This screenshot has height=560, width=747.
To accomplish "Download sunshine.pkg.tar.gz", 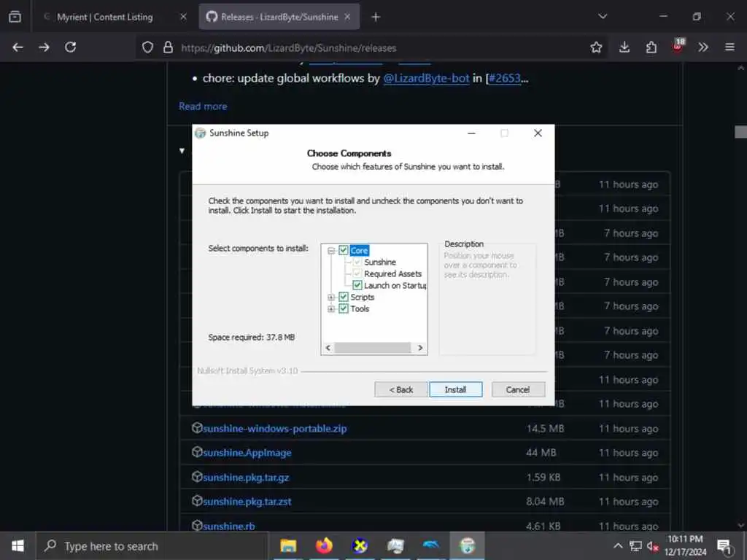I will click(x=246, y=477).
